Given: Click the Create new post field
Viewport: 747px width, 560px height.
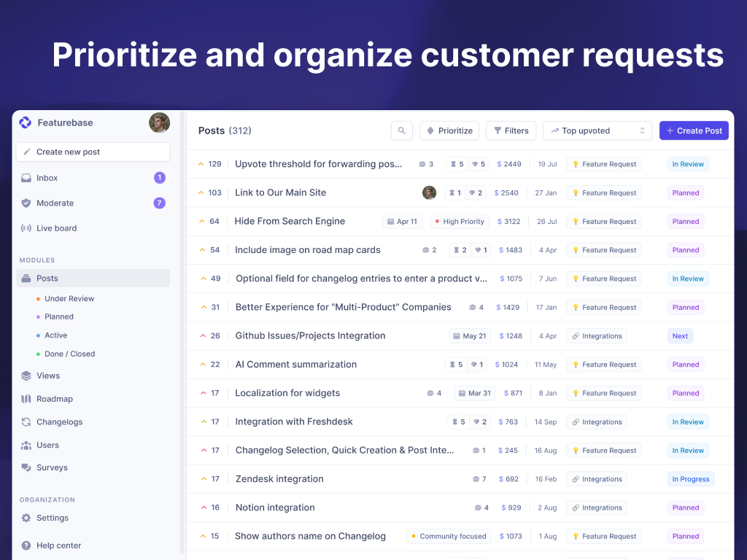Looking at the screenshot, I should point(93,152).
